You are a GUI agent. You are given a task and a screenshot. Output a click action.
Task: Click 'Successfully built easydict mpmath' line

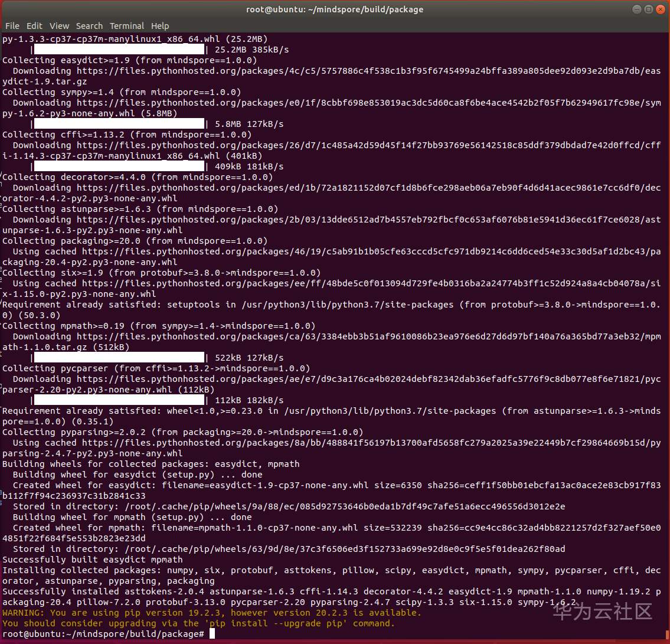click(92, 560)
